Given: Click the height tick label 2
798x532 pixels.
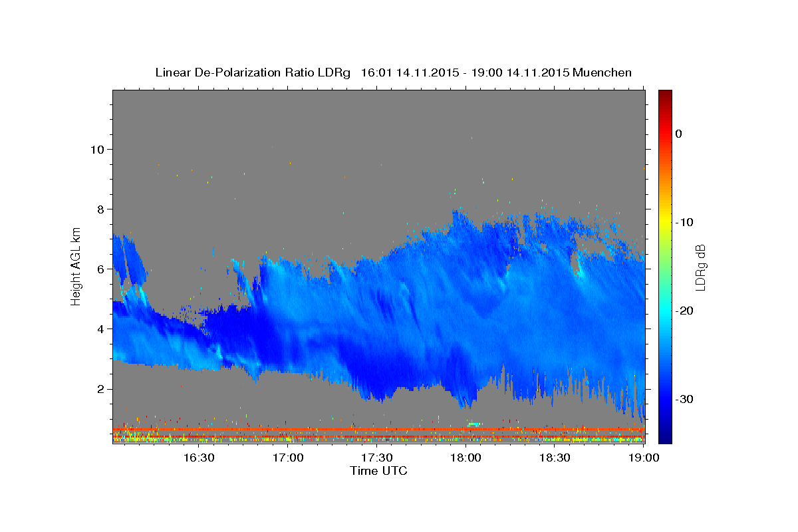Looking at the screenshot, I should 101,388.
